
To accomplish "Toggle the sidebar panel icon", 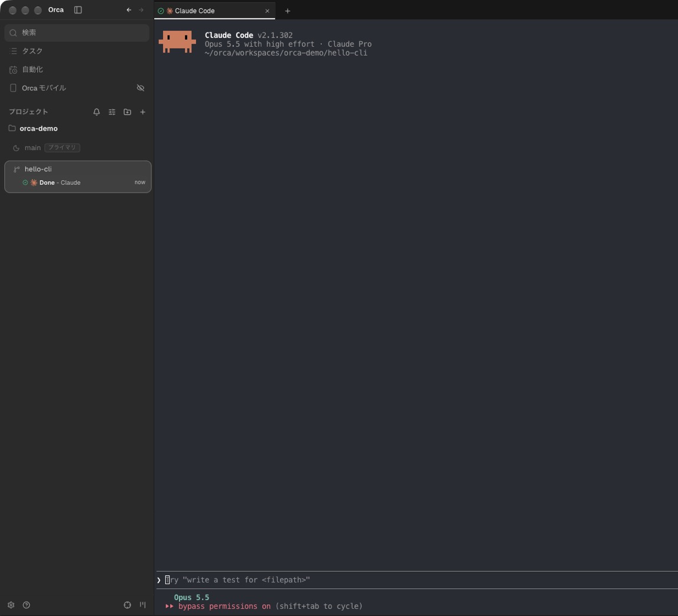I will [78, 10].
